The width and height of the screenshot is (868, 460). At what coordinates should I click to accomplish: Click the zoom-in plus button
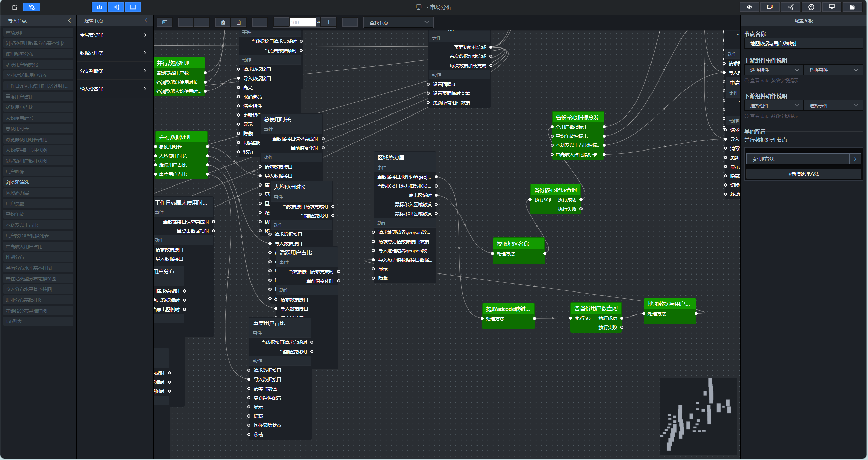[x=328, y=22]
